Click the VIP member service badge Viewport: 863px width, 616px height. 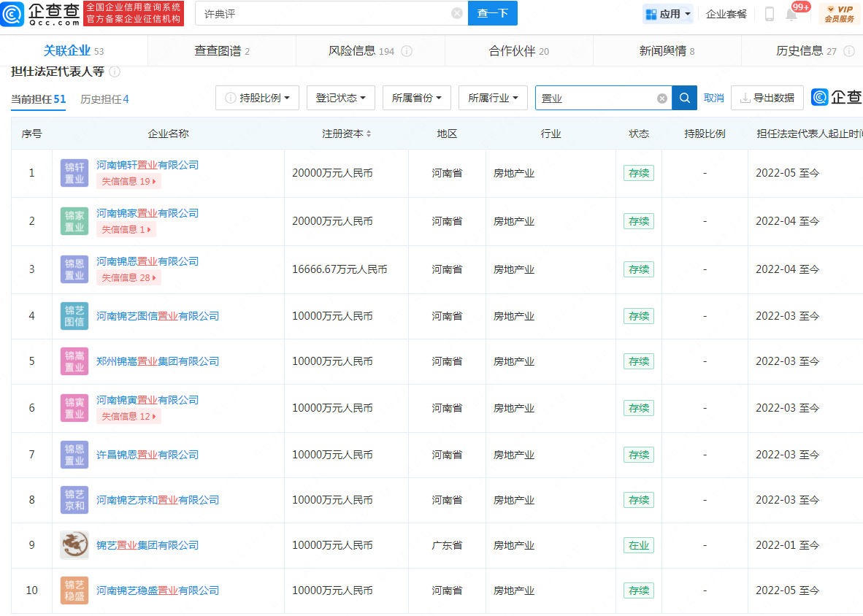[x=839, y=14]
